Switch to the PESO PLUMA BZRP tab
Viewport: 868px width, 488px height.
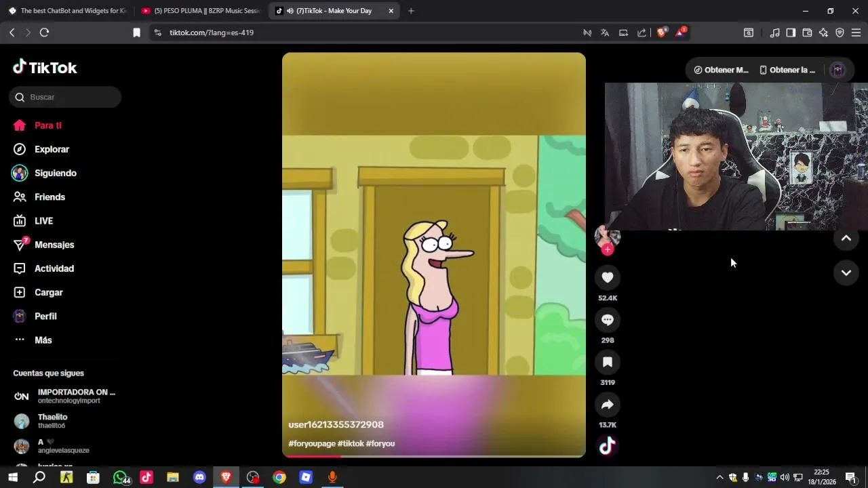[201, 11]
